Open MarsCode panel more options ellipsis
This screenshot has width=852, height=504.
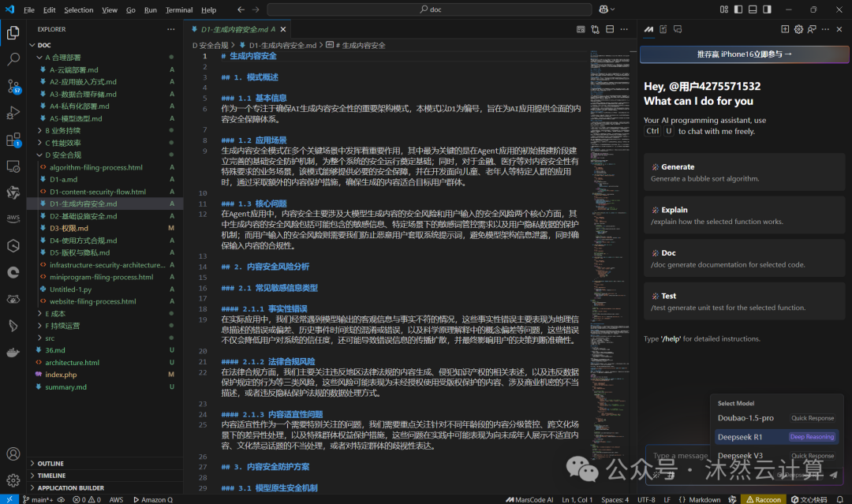[x=825, y=29]
